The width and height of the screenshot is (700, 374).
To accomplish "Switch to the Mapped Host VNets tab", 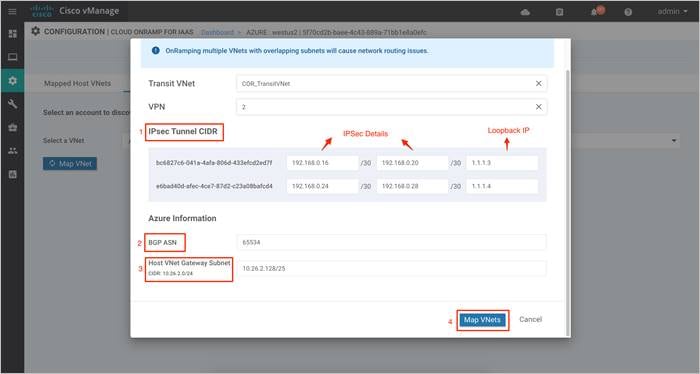I will 77,83.
